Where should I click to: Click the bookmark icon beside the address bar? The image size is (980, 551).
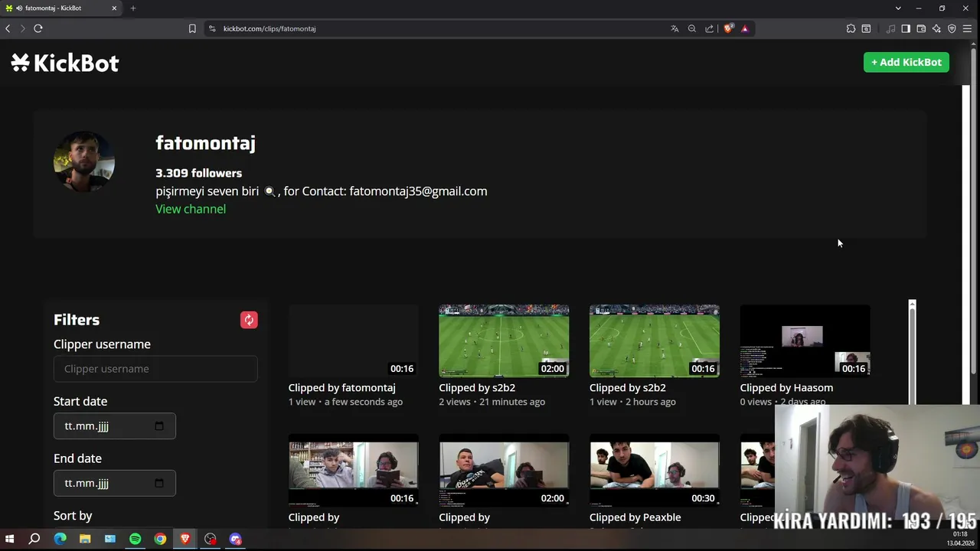point(192,28)
